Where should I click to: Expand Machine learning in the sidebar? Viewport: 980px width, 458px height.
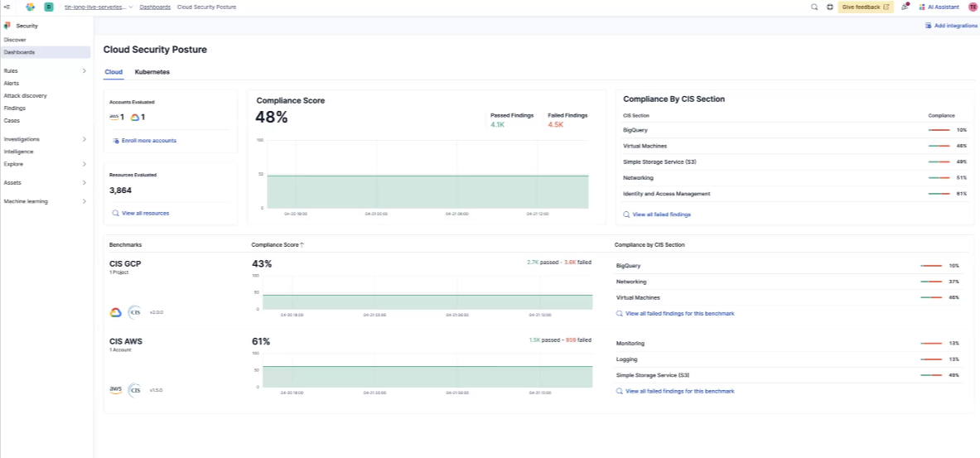click(x=84, y=201)
